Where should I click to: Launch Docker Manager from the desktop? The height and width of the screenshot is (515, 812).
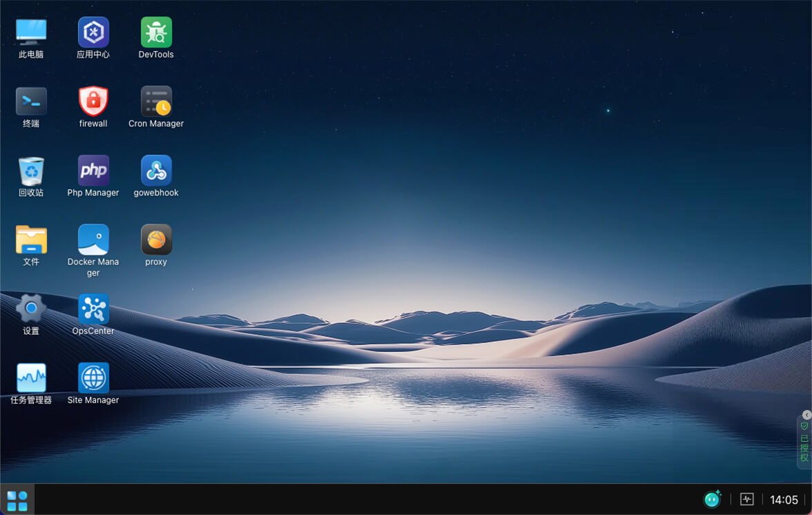coord(93,240)
